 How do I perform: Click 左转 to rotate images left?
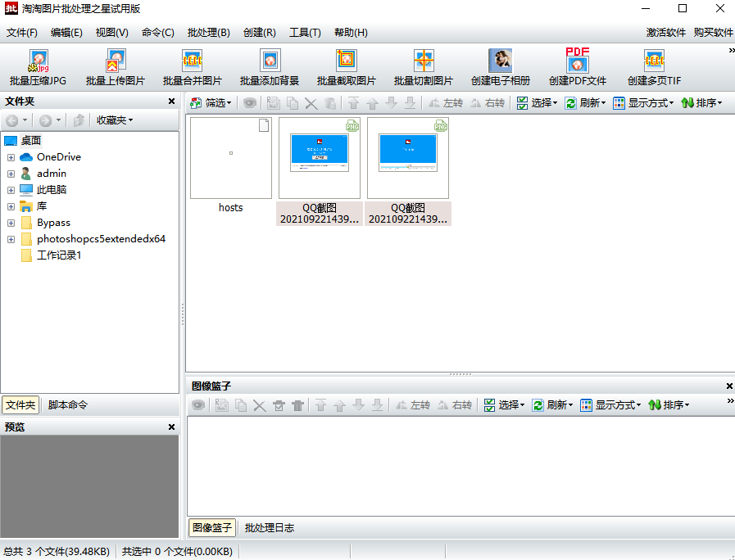[x=448, y=102]
